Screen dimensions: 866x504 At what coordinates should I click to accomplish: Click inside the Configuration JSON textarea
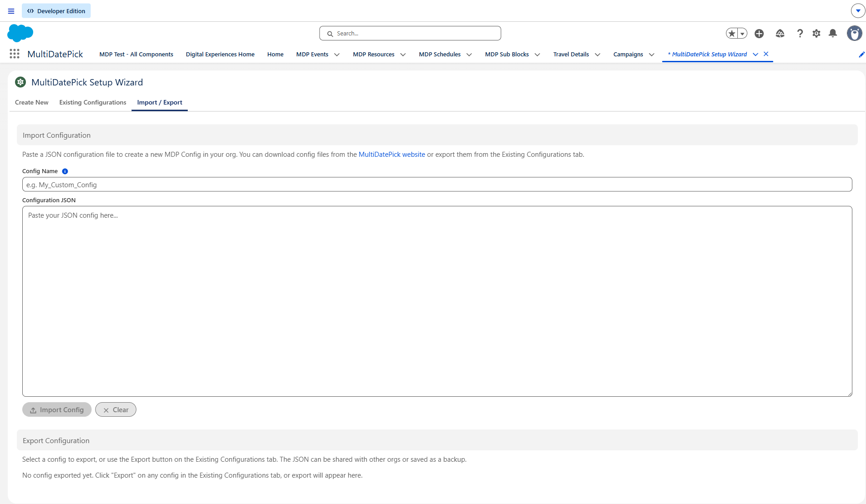coord(437,301)
